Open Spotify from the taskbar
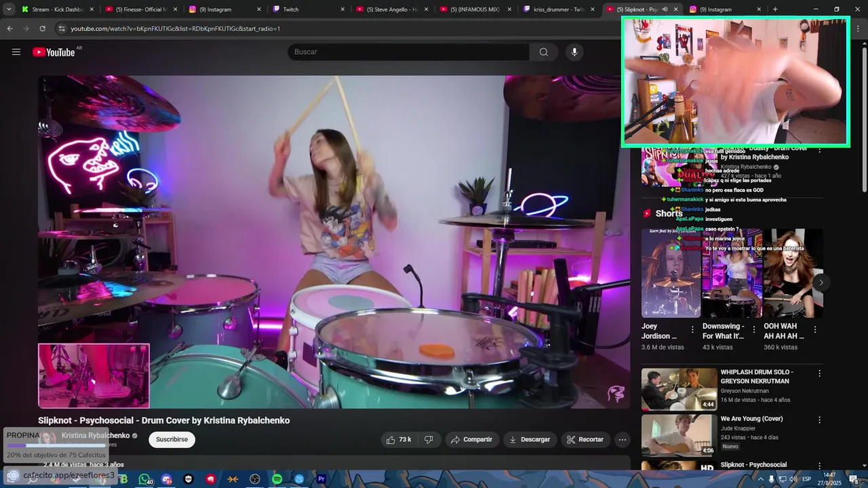 277,479
